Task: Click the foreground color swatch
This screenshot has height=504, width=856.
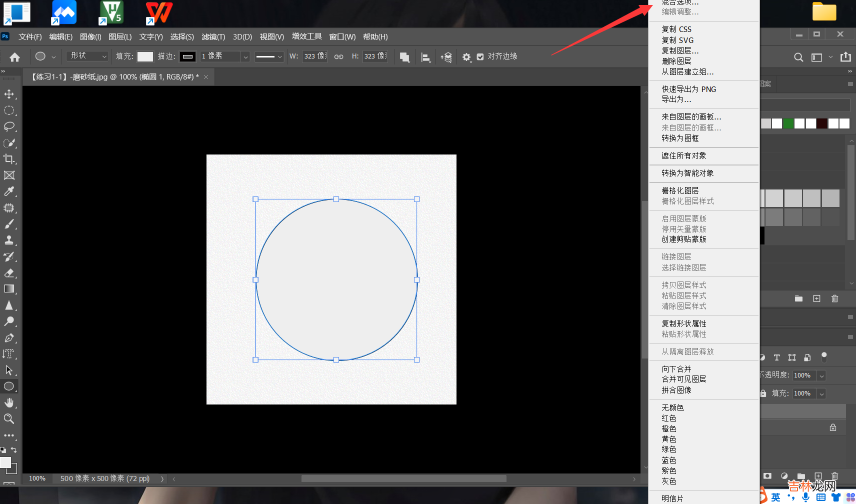Action: [5, 462]
